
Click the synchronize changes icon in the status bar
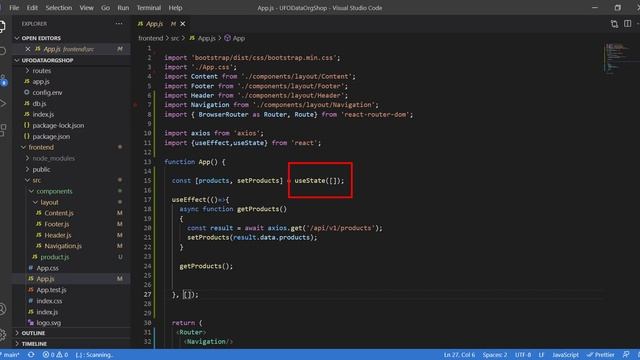tap(31, 355)
